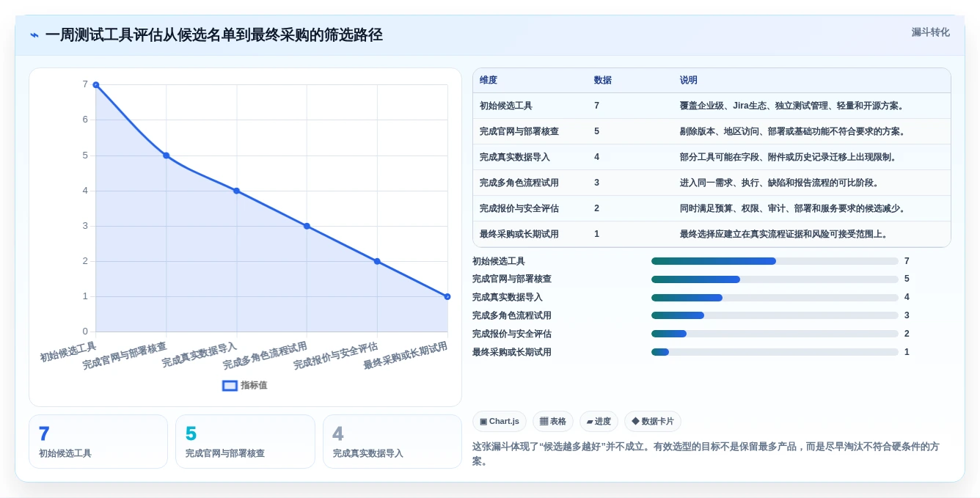
Task: Click the progress bar for 完成真实数据导入
Action: tap(775, 298)
